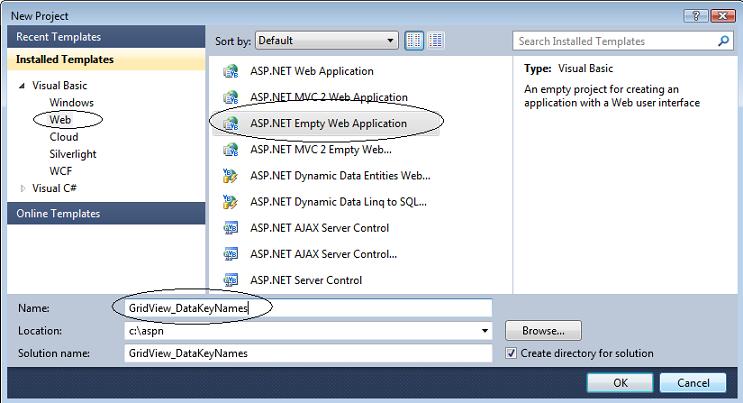Viewport: 743px width, 403px height.
Task: Collapse the Visual Basic tree node
Action: [22, 86]
